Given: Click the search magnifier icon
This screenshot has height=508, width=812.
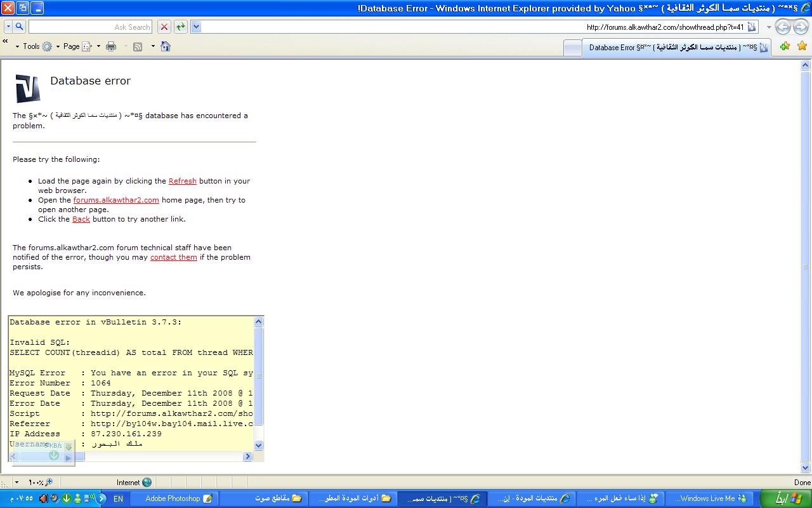Looking at the screenshot, I should tap(19, 27).
